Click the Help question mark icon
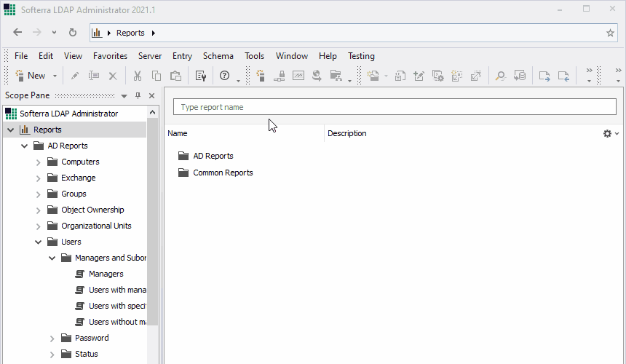This screenshot has height=364, width=626. (x=225, y=76)
